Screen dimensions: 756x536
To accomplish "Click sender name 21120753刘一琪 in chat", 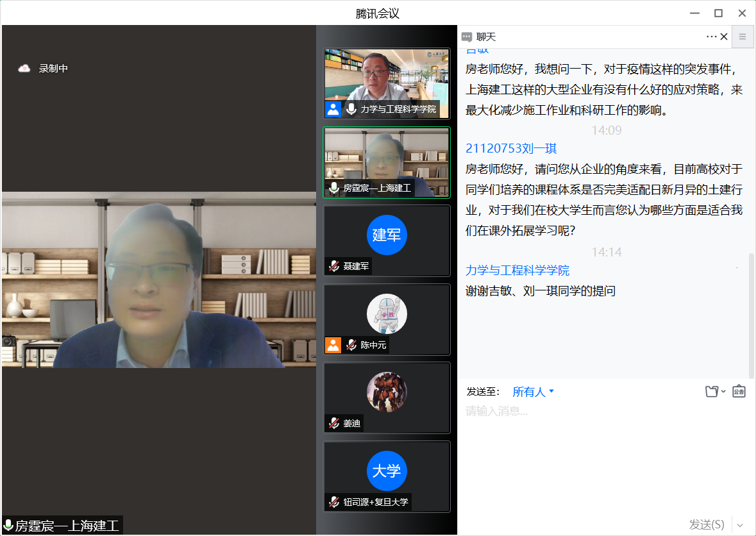I will (x=511, y=149).
